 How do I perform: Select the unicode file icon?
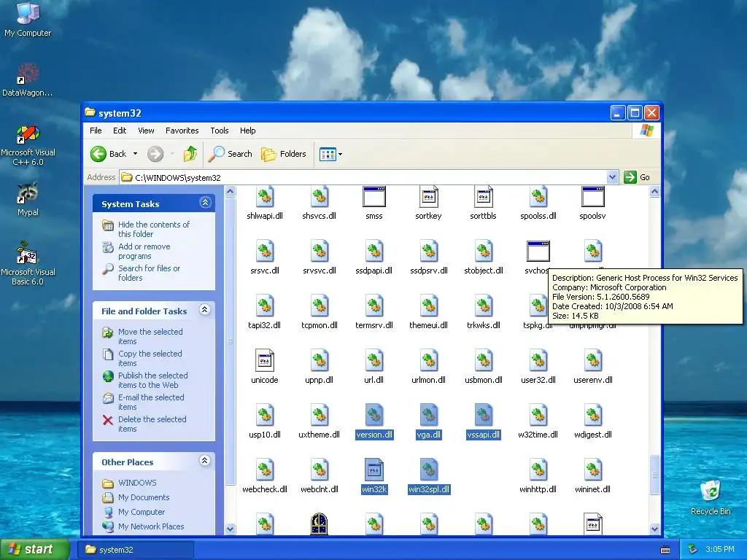(265, 360)
